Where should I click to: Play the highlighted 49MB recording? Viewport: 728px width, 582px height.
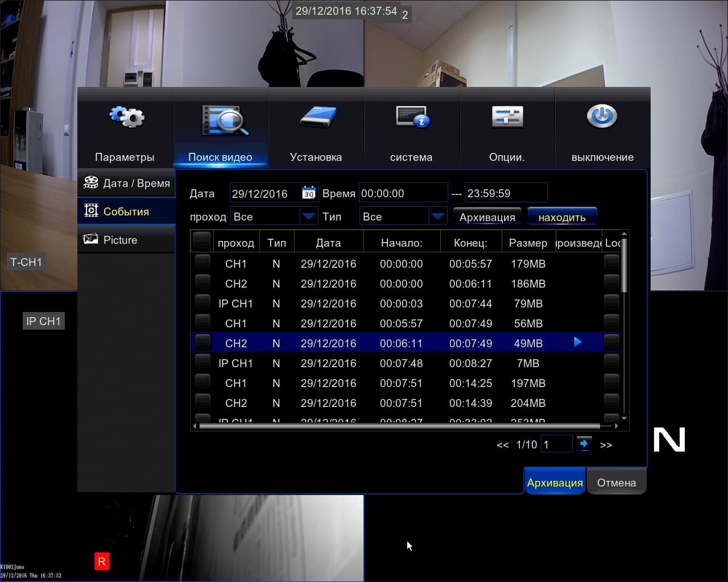(x=578, y=342)
